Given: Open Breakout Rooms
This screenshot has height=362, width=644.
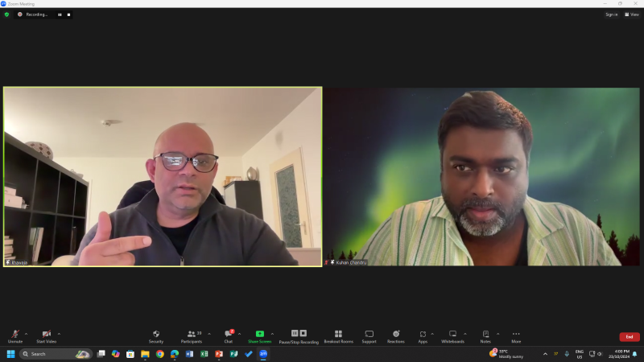Looking at the screenshot, I should click(338, 335).
